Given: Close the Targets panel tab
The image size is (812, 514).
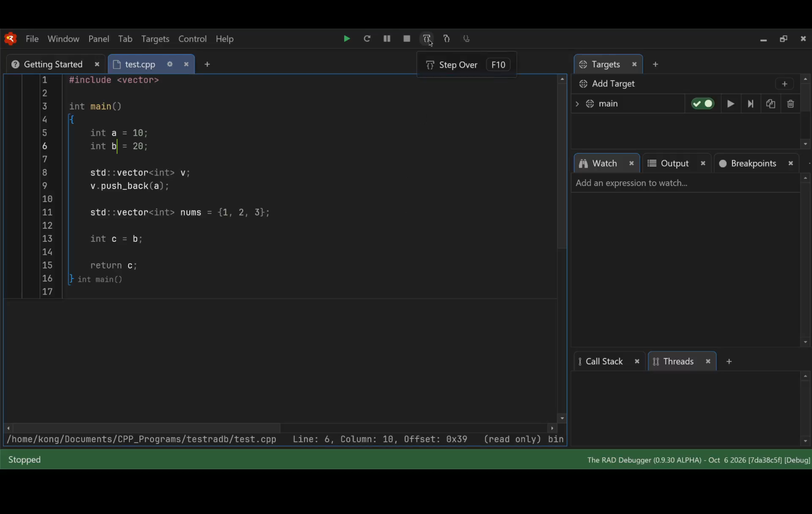Looking at the screenshot, I should click(x=634, y=64).
